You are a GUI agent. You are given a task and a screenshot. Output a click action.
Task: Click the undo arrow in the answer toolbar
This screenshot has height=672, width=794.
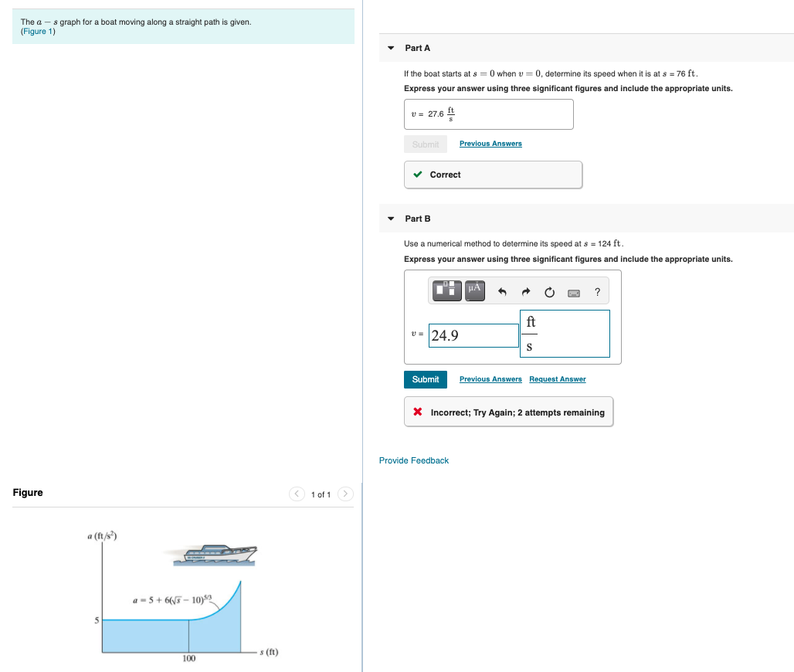[x=503, y=291]
